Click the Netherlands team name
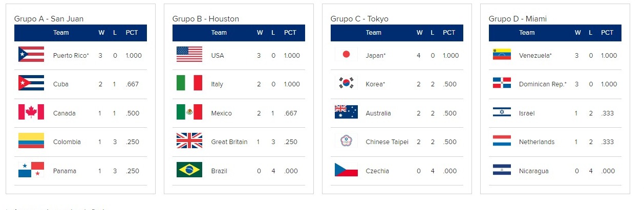 pyautogui.click(x=536, y=142)
